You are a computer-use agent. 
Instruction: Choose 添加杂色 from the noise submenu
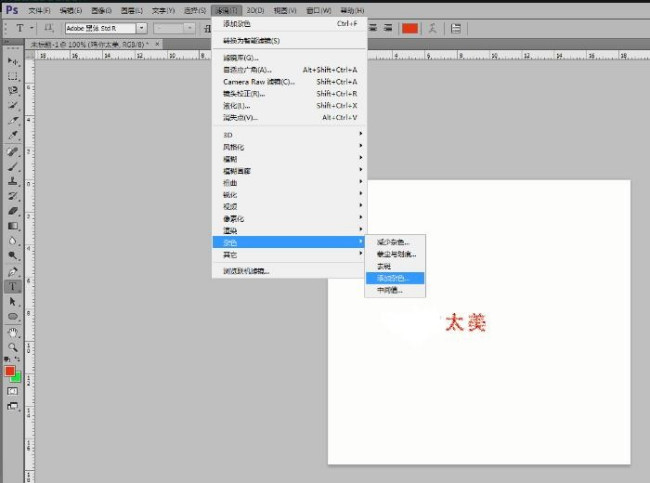[x=393, y=278]
